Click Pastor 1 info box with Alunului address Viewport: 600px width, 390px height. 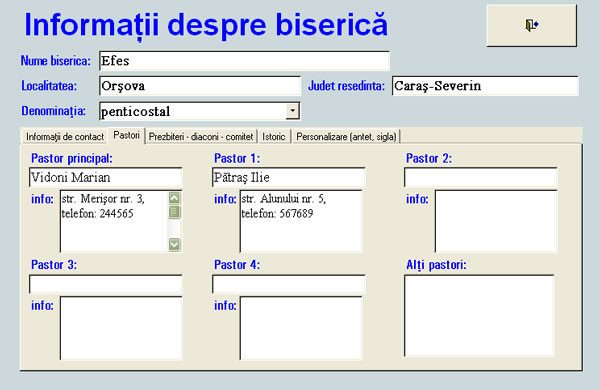tap(301, 221)
